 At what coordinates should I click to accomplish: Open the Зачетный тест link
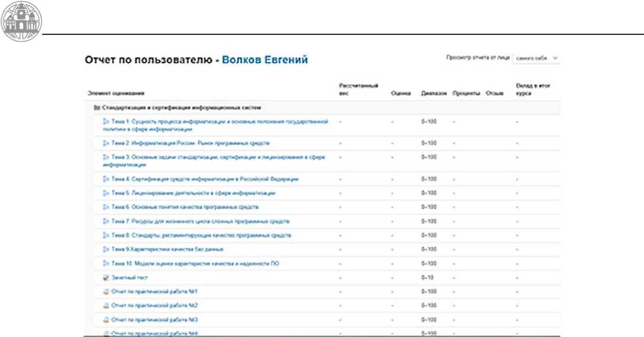pyautogui.click(x=130, y=277)
